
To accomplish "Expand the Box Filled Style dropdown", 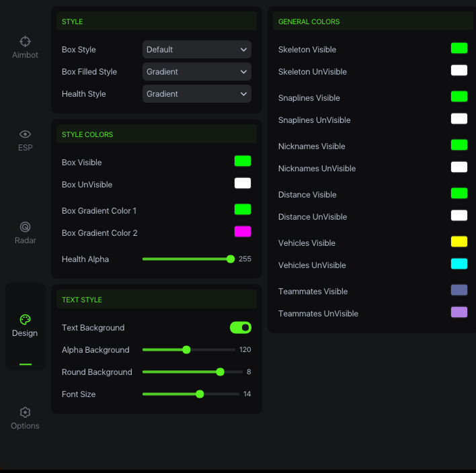I will [x=196, y=72].
